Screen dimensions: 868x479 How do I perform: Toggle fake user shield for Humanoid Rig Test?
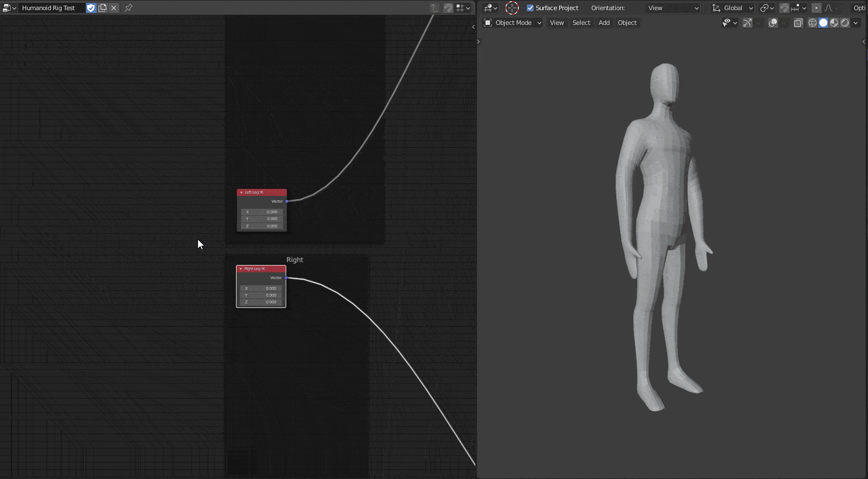(x=91, y=8)
